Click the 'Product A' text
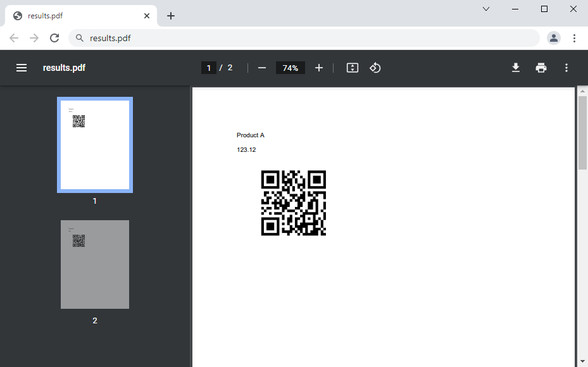The image size is (588, 367). pos(251,135)
